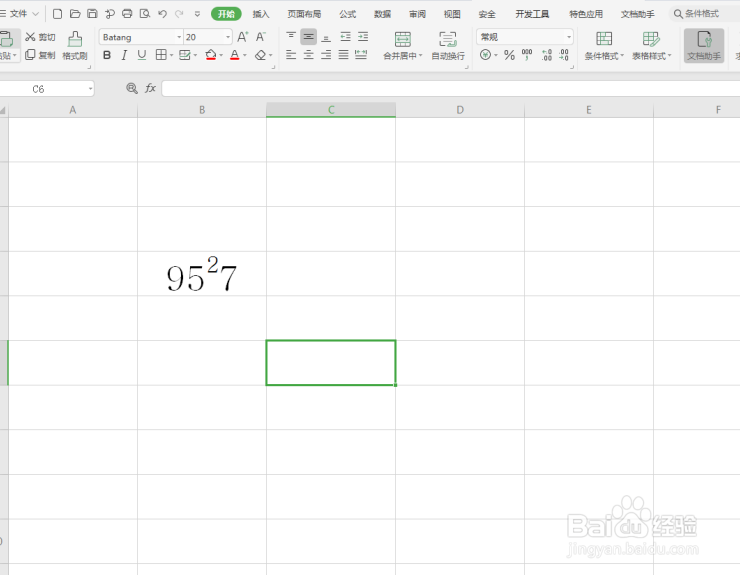This screenshot has width=740, height=575.
Task: Click the Wrap Text (自动换行) button
Action: (x=448, y=46)
